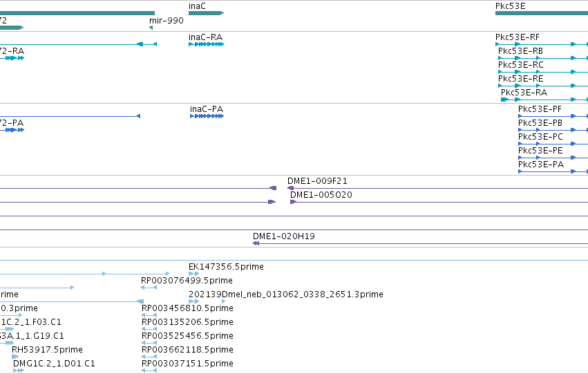Select the inaC gene bar
This screenshot has width=588, height=374.
click(x=207, y=13)
